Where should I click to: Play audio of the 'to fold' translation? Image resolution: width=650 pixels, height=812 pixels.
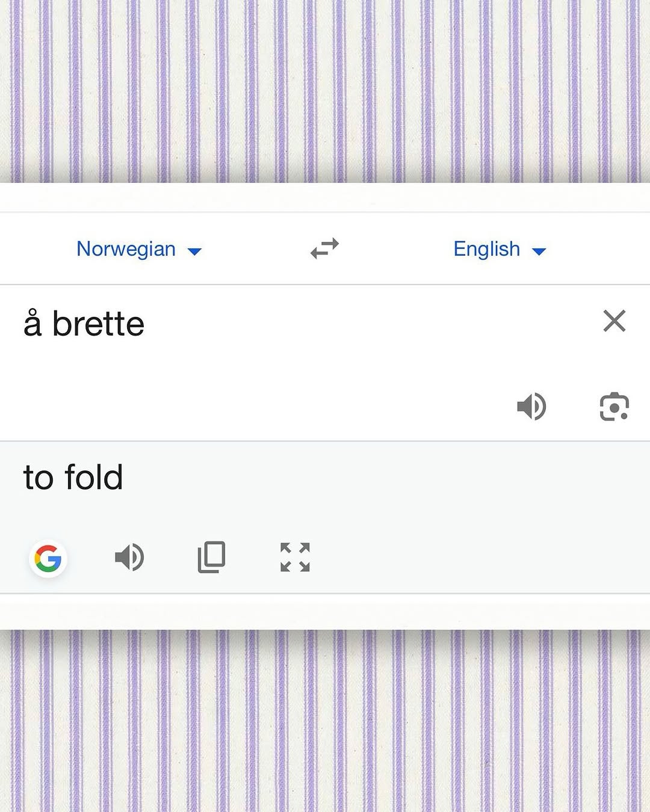pos(129,557)
